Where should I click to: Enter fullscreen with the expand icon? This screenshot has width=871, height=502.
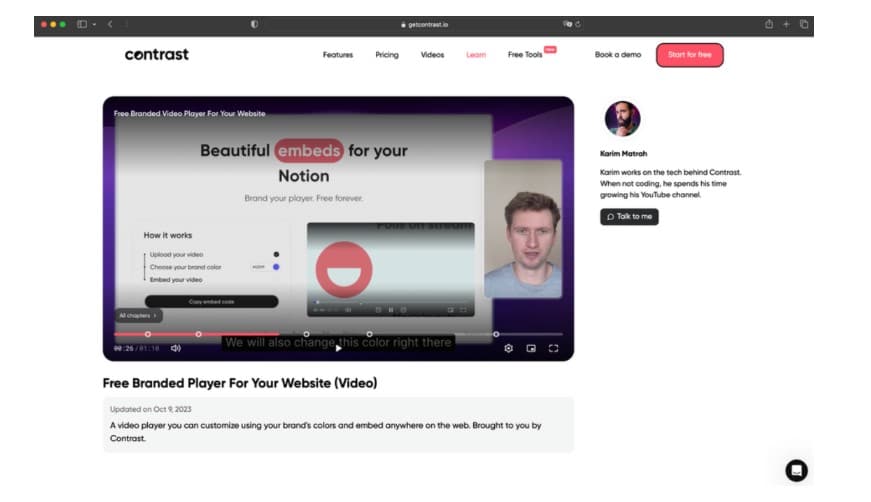(553, 348)
